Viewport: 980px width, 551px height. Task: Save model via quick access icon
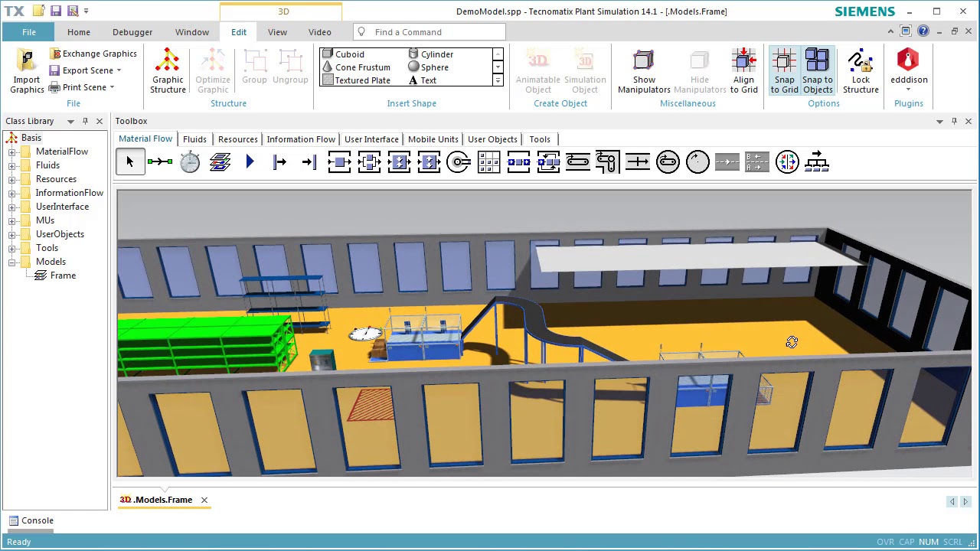55,11
